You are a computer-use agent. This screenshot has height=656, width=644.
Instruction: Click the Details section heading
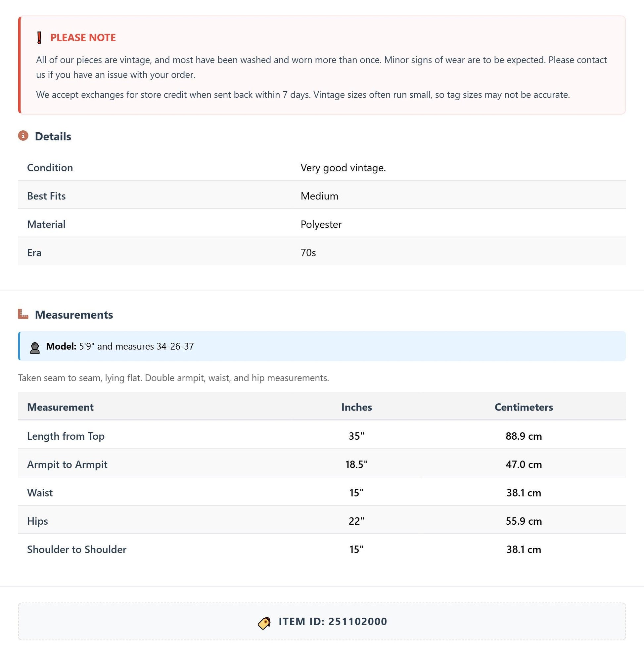[x=53, y=136]
